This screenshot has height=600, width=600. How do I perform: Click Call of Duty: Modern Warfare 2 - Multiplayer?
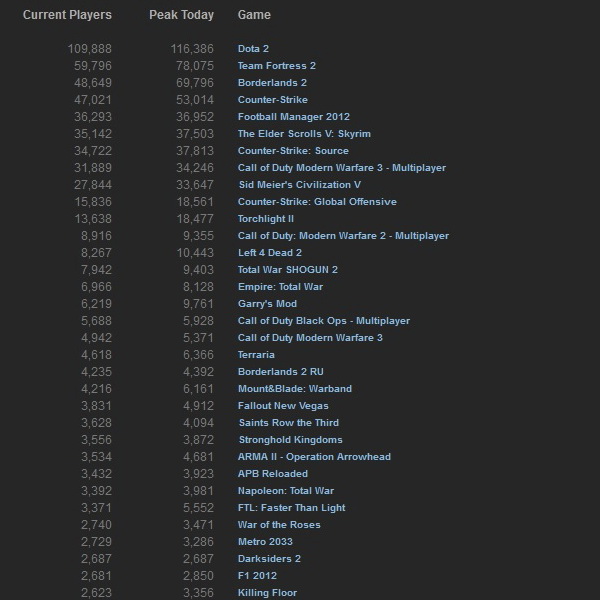(343, 236)
